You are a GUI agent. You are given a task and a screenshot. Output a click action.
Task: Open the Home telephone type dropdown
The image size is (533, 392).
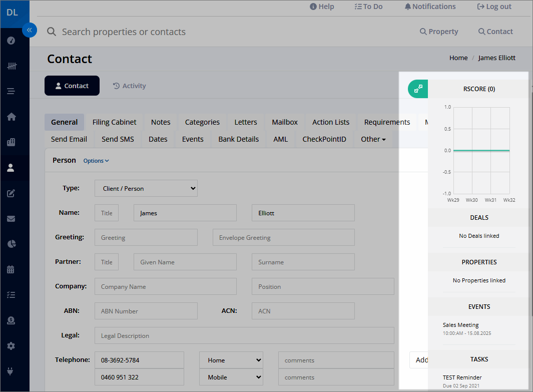231,360
